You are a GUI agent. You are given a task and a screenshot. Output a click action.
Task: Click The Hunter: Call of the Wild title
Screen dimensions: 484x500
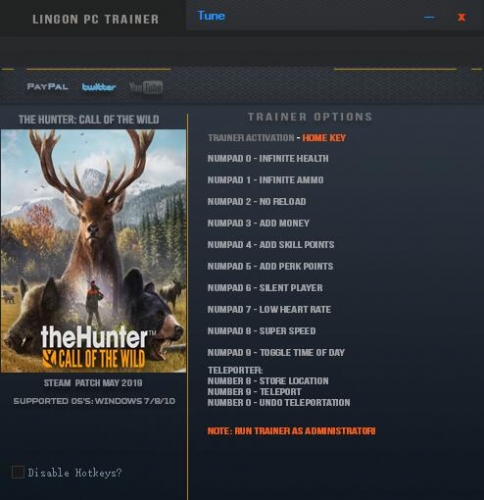click(89, 119)
